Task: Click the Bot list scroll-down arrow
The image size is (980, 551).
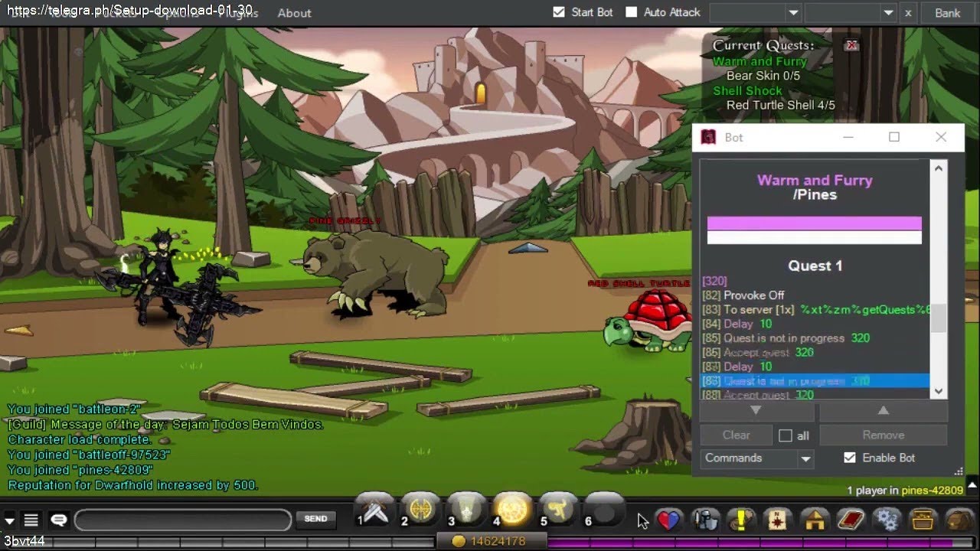Action: 939,391
